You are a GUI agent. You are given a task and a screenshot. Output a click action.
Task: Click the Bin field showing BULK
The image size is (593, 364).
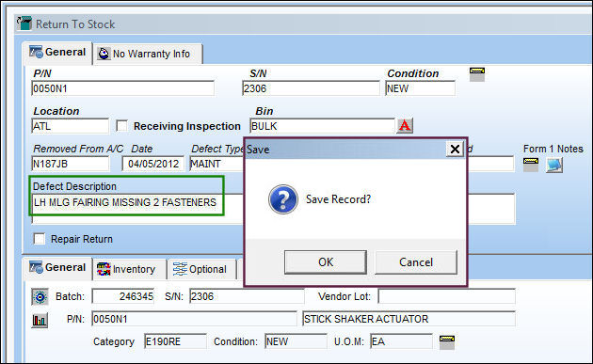pyautogui.click(x=322, y=126)
